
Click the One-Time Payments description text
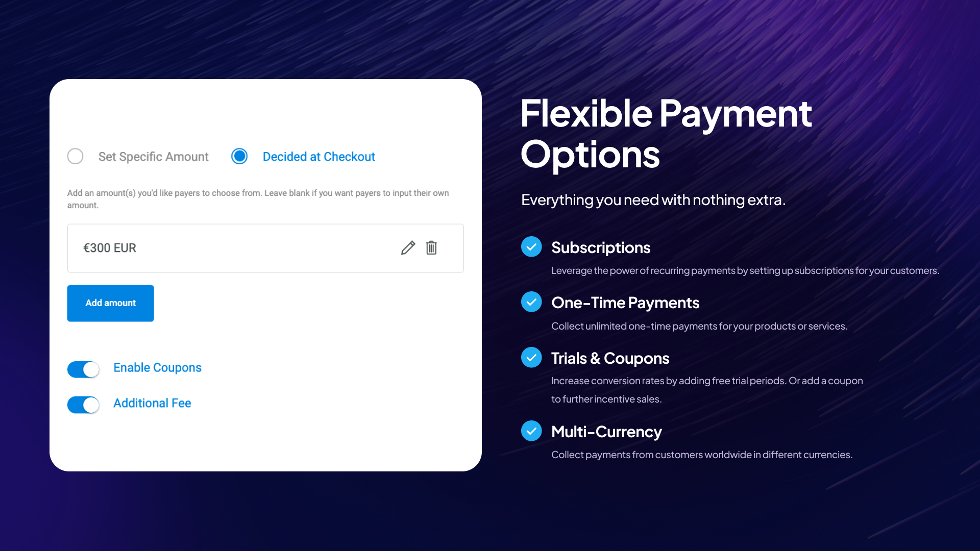700,325
